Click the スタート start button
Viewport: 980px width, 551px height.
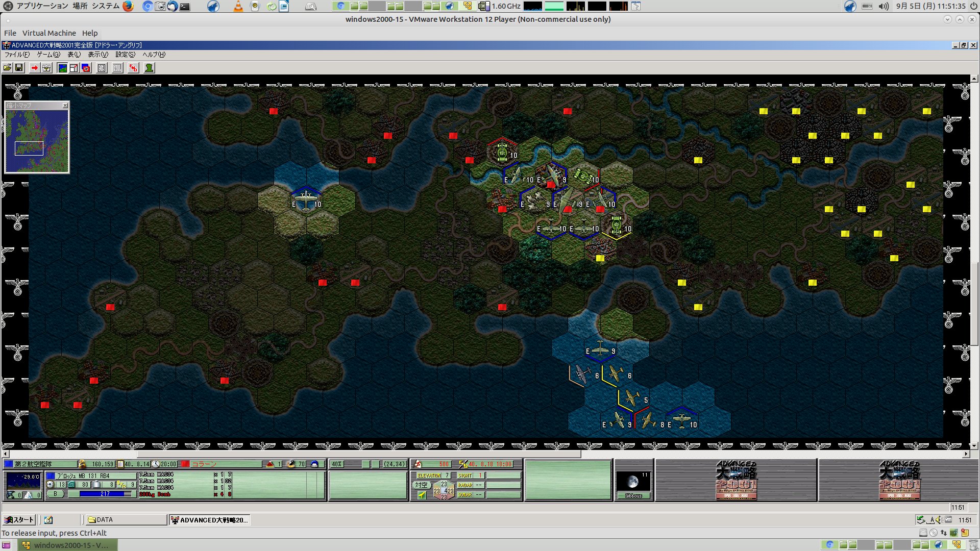19,520
